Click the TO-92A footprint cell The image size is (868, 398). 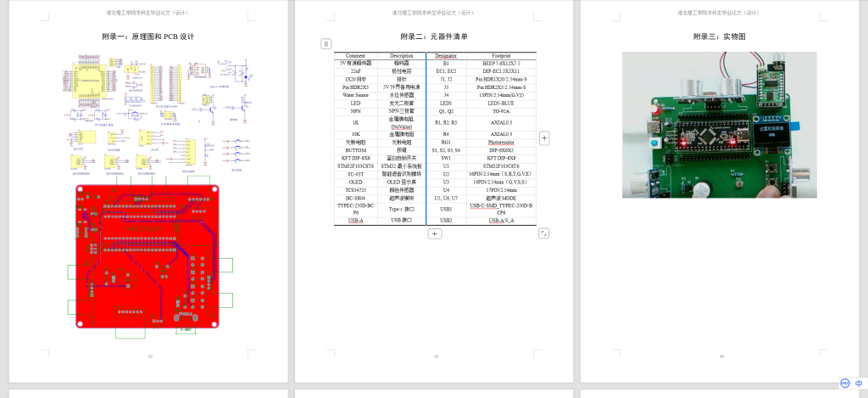(x=501, y=111)
